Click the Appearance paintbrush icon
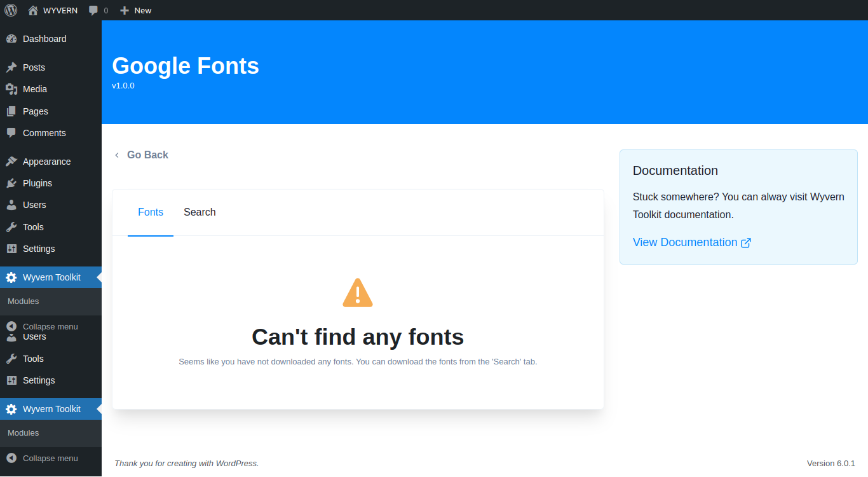The image size is (868, 477). click(11, 162)
